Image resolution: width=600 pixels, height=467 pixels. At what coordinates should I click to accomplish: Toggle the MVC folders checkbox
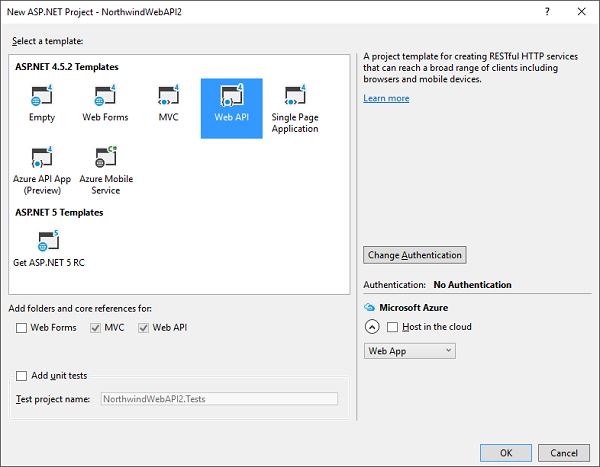tap(95, 328)
